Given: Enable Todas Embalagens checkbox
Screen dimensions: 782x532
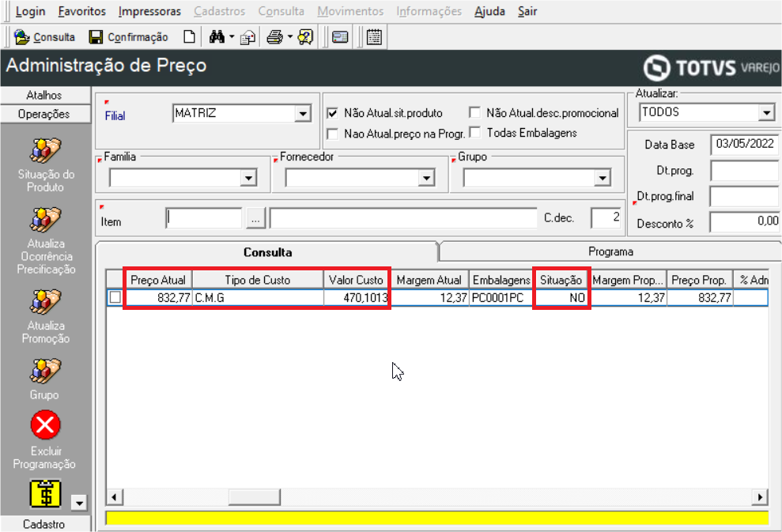Looking at the screenshot, I should click(474, 133).
